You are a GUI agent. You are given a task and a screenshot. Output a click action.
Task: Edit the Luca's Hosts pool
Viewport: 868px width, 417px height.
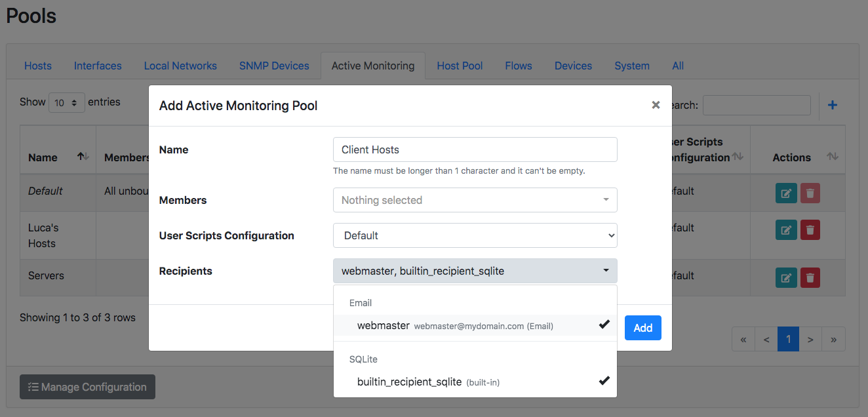(786, 230)
